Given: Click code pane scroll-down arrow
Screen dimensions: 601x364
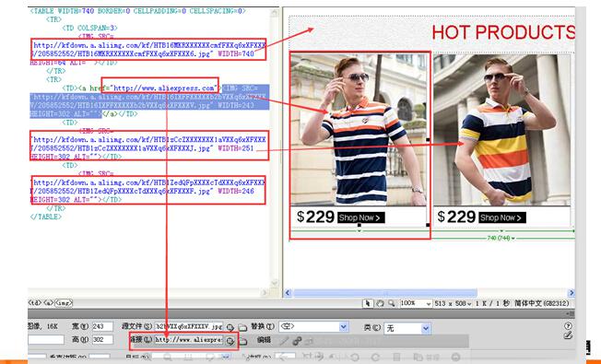Looking at the screenshot, I should click(275, 283).
